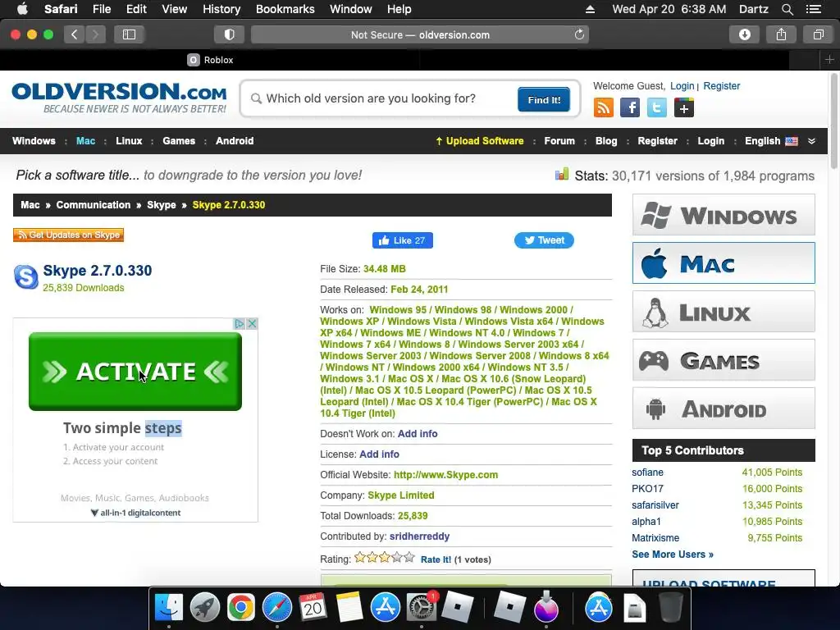Click Add info next to License
840x630 pixels.
click(379, 454)
